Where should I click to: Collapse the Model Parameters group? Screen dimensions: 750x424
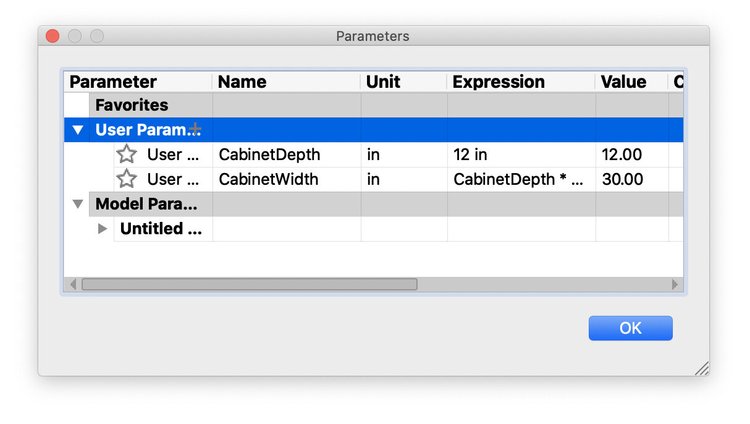click(78, 204)
